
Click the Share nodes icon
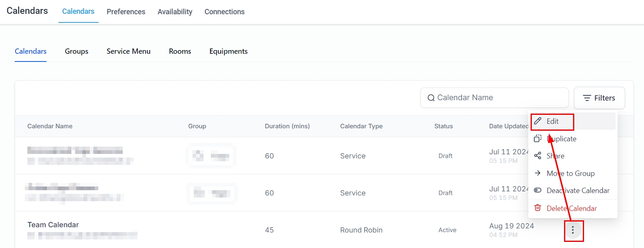click(538, 156)
